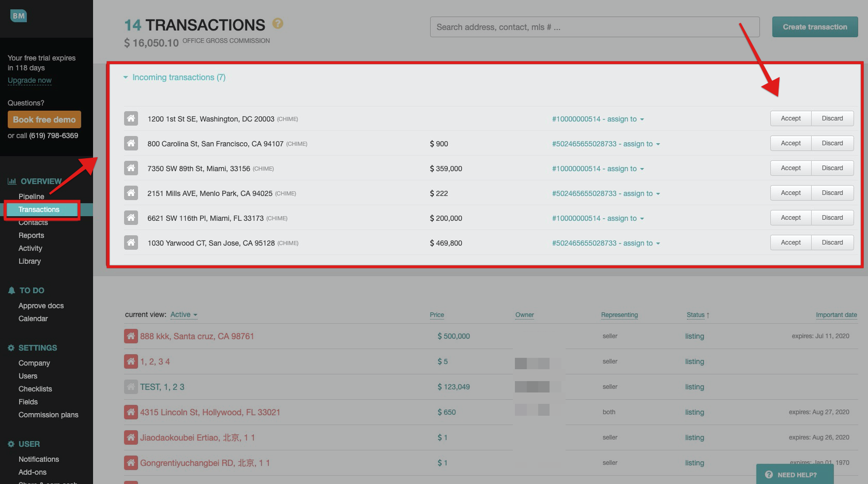Focus the search address, contact, mls field
868x484 pixels.
(x=595, y=27)
